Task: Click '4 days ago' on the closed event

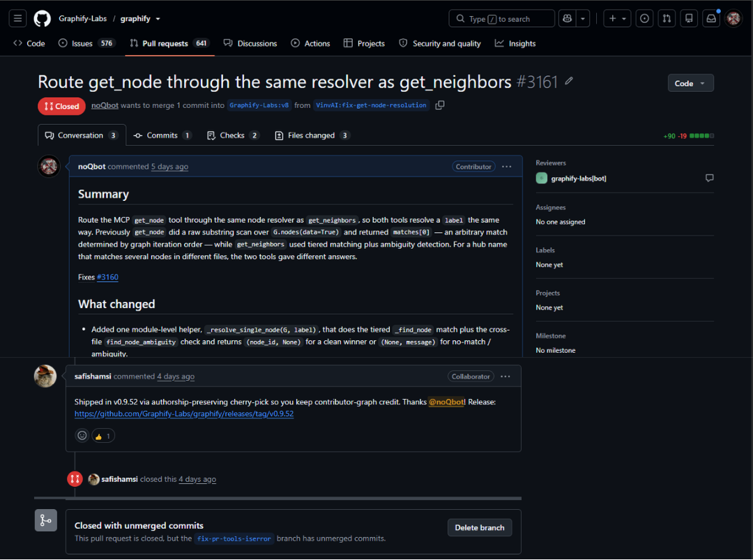Action: coord(197,479)
